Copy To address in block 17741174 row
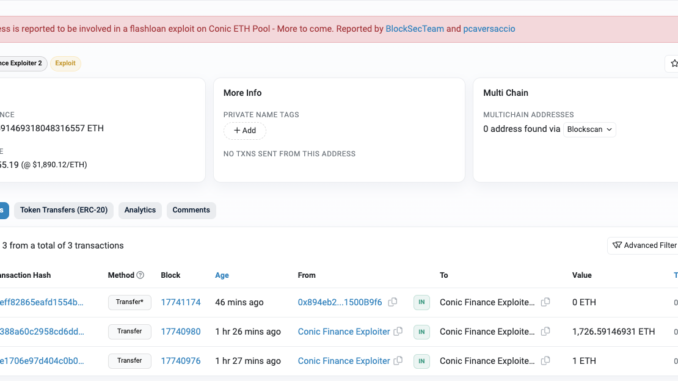The image size is (678, 381). click(545, 302)
